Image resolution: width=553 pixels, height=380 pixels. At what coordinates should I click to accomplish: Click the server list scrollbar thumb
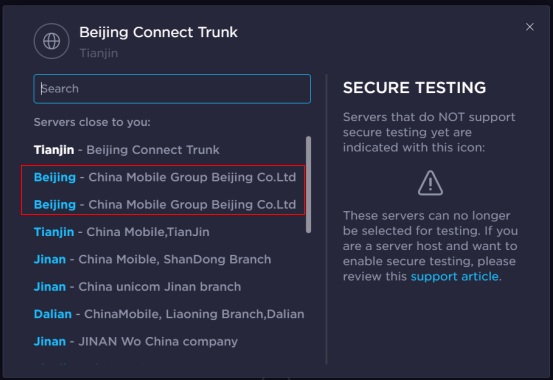(308, 185)
